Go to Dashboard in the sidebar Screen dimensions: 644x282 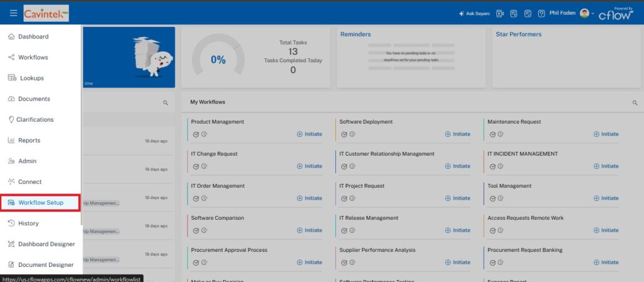tap(33, 36)
